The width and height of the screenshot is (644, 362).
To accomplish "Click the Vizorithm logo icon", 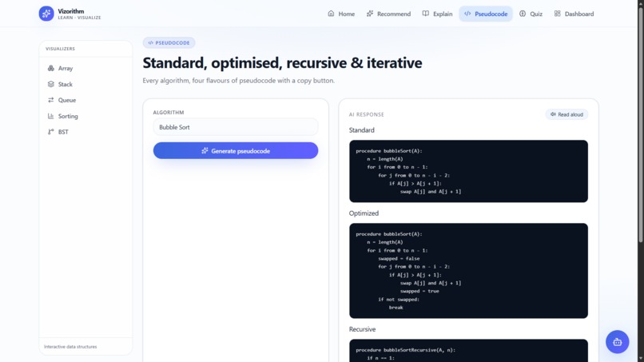I will pos(46,14).
